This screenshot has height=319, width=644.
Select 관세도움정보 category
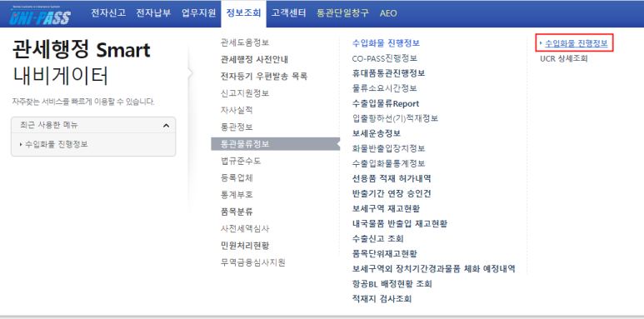tap(245, 42)
